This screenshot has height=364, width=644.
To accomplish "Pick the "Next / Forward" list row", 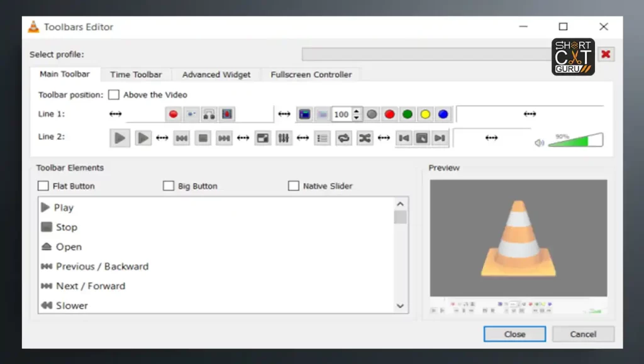I will point(216,286).
